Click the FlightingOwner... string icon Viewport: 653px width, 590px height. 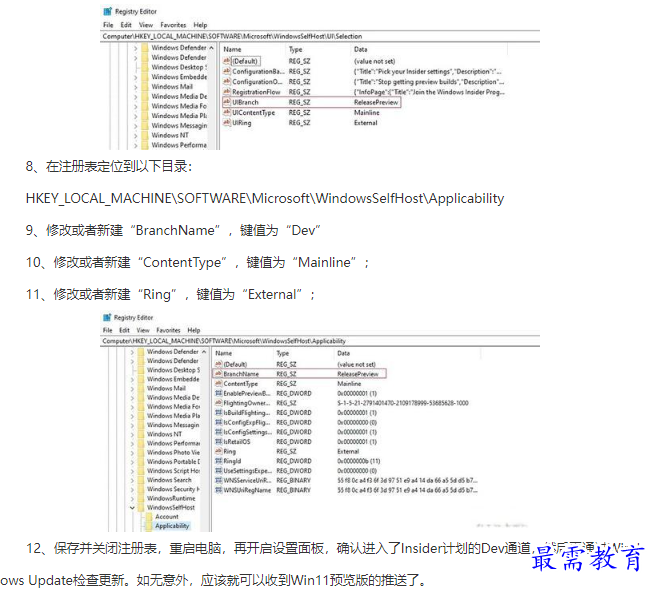219,403
